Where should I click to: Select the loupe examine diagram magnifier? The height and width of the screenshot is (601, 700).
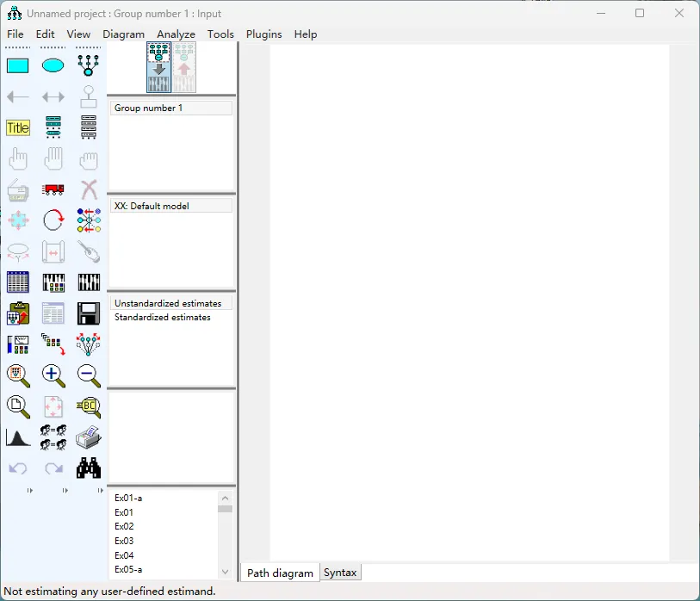[x=89, y=407]
